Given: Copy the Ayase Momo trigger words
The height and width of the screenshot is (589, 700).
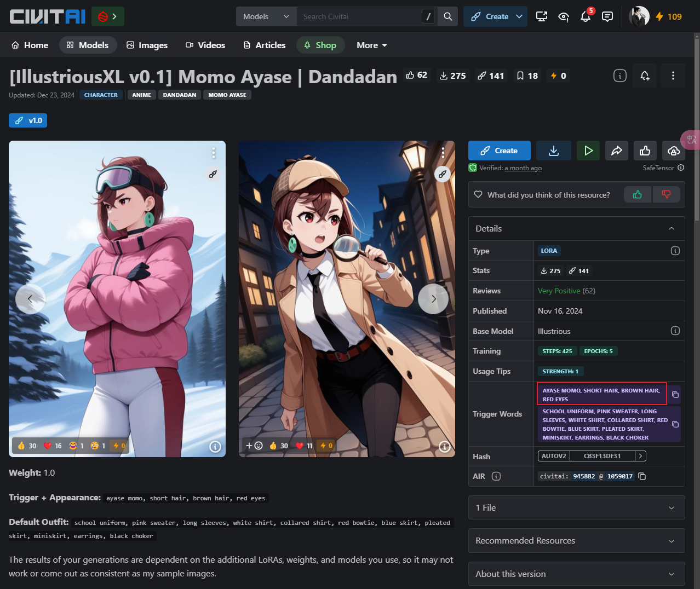Looking at the screenshot, I should [x=675, y=395].
